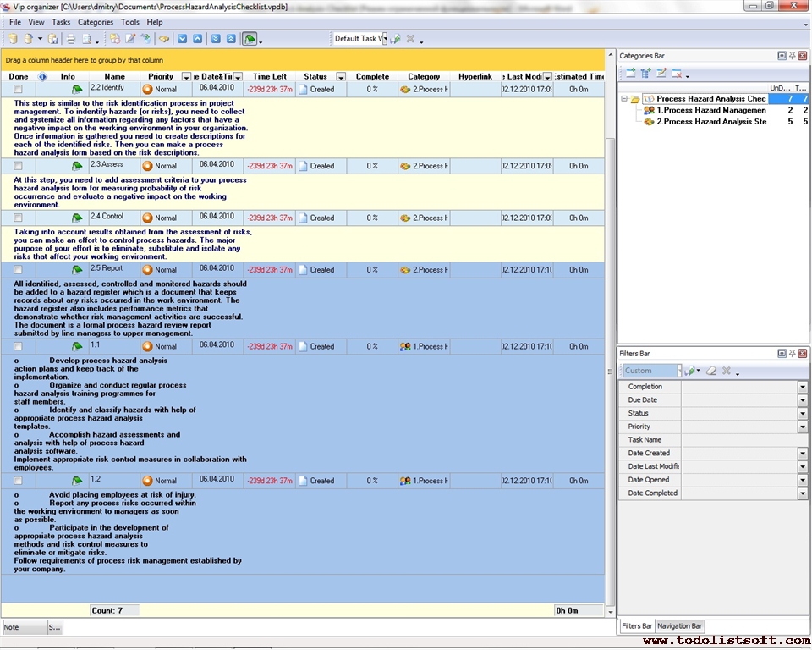Expand the Priority filter dropdown
This screenshot has height=650, width=812.
click(x=802, y=427)
